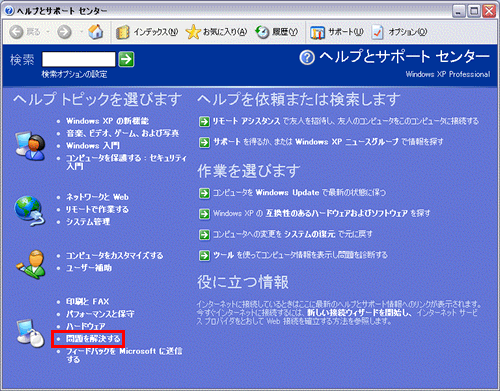Open 印刷と FAX topic
The height and width of the screenshot is (391, 500).
[87, 302]
